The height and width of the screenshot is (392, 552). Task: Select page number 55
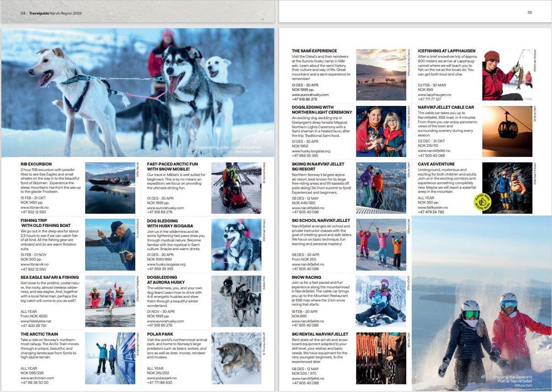(x=529, y=12)
